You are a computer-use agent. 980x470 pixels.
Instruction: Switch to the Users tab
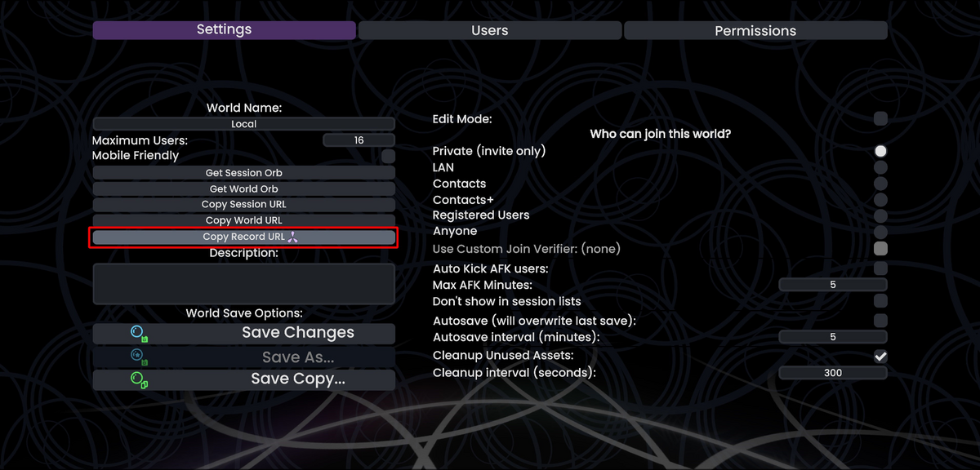490,31
